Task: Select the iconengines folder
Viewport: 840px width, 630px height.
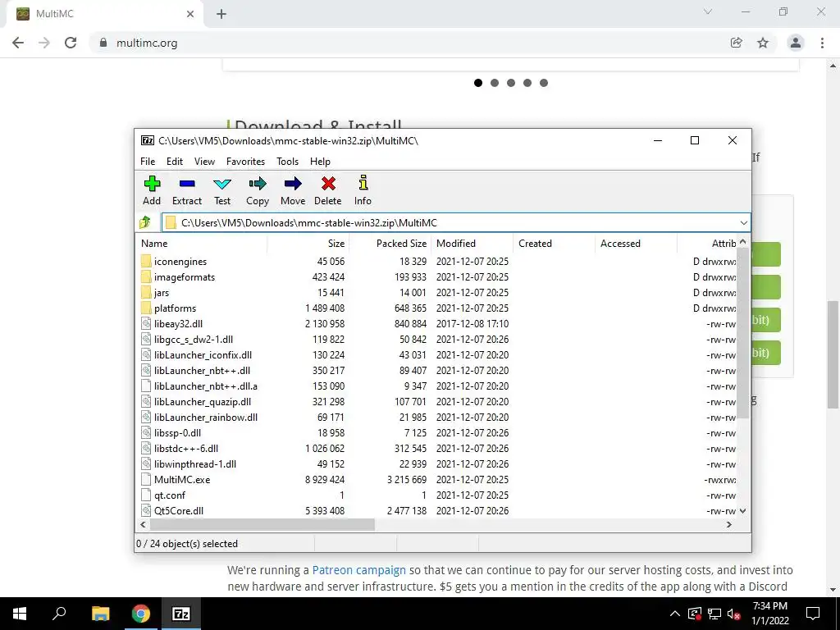Action: [180, 262]
